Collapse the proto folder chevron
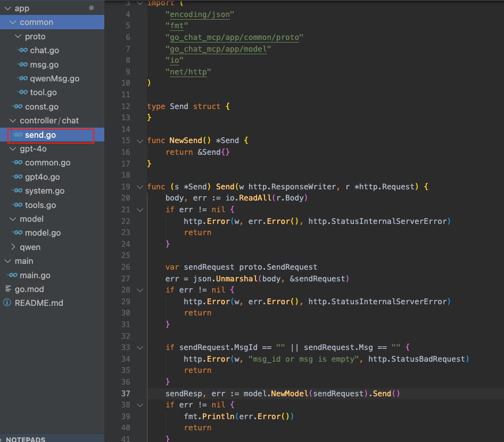 18,37
